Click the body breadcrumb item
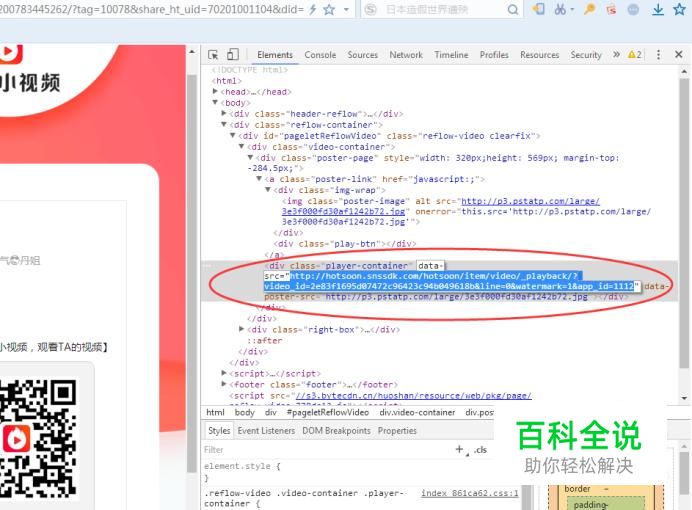 coord(244,412)
